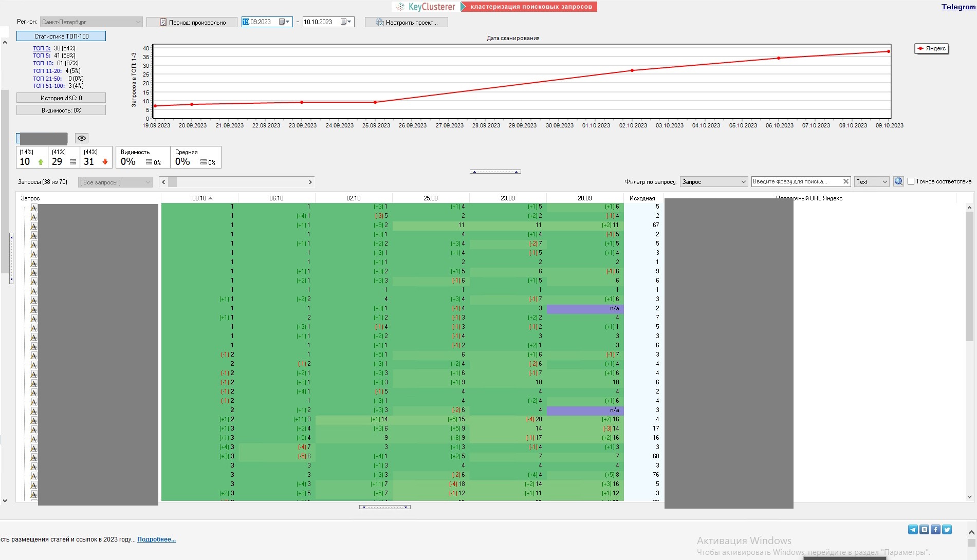Open the start date calendar dropdown
This screenshot has height=560, width=977.
click(285, 22)
